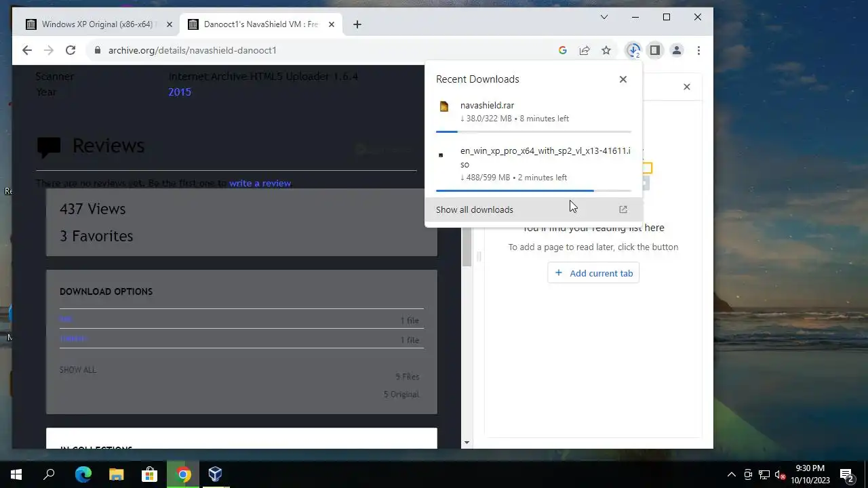Close the Windows XP Original tab
Viewport: 868px width, 488px height.
click(170, 24)
